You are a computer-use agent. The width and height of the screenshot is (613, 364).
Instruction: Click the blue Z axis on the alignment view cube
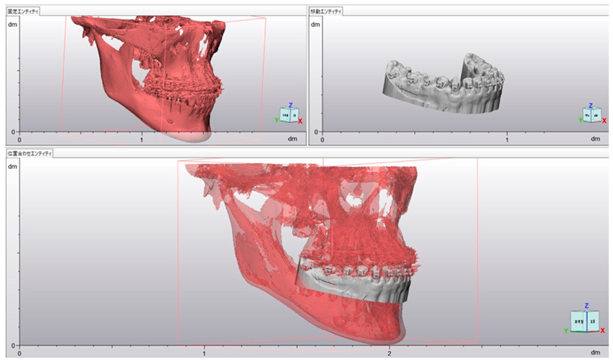(x=587, y=306)
